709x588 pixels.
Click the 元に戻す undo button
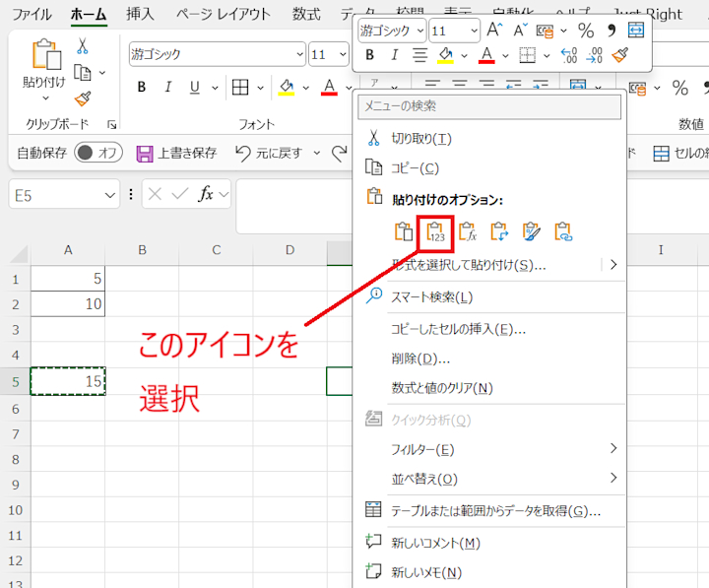pos(269,153)
